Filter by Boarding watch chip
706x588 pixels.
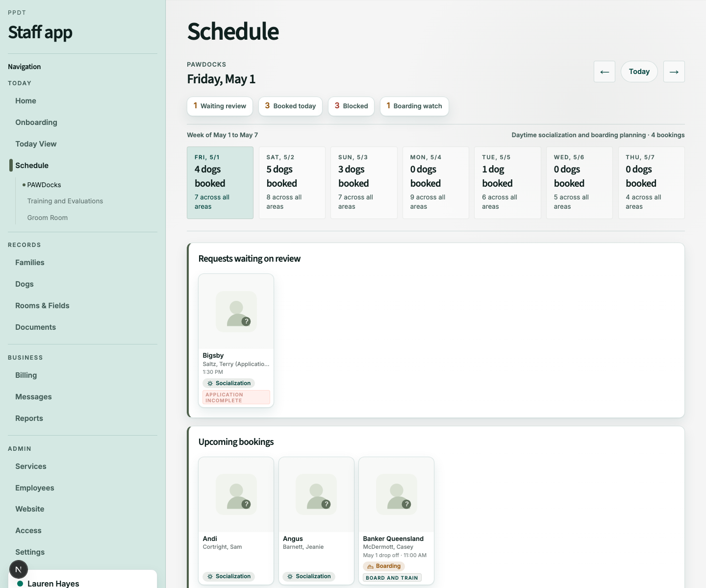tap(414, 106)
